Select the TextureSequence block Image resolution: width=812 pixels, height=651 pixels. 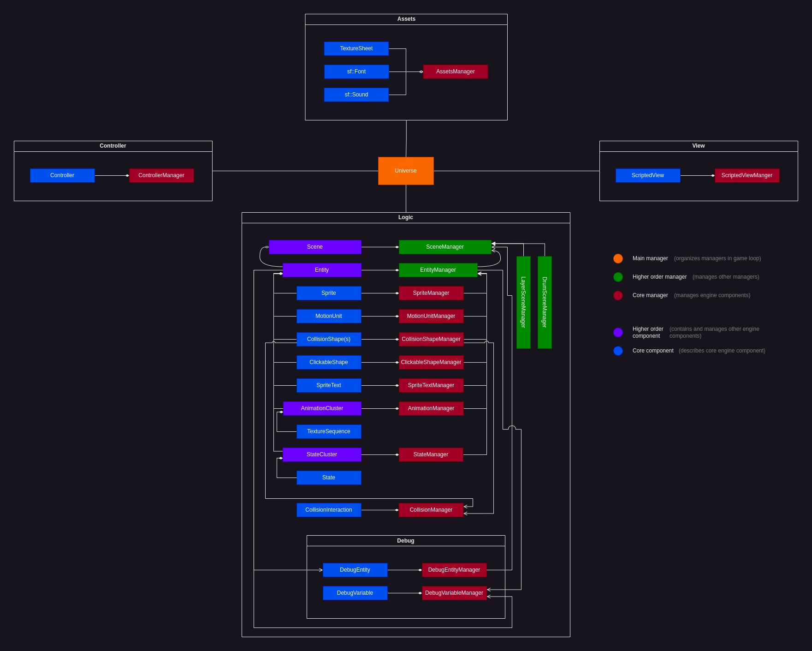pyautogui.click(x=328, y=431)
